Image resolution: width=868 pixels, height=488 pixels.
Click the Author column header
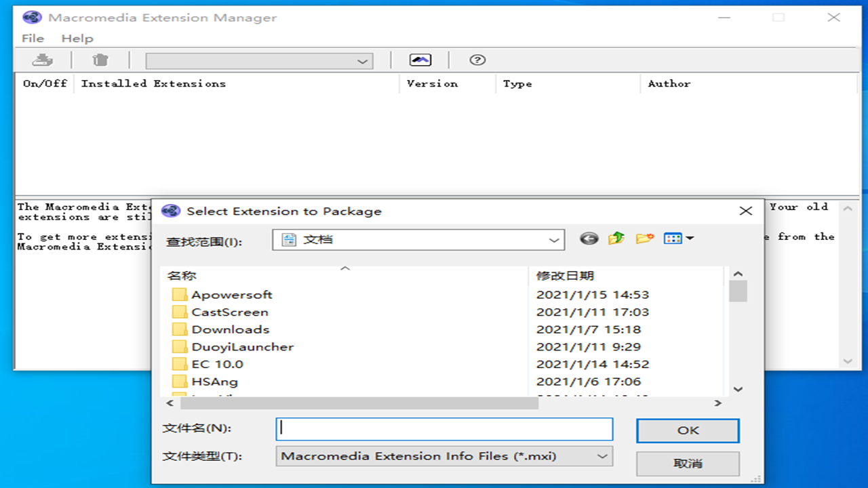click(x=669, y=83)
